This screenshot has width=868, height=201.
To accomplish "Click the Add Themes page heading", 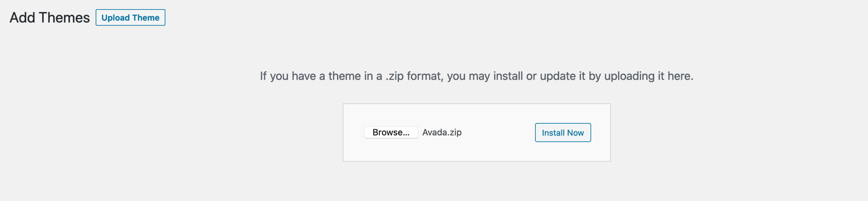I will click(x=49, y=16).
